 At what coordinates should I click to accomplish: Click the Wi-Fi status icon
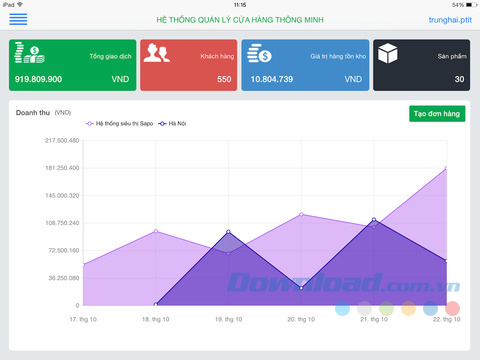click(x=20, y=5)
